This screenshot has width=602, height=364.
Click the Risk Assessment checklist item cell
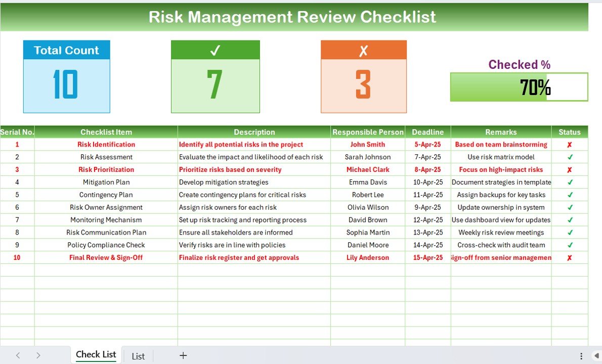coord(106,157)
